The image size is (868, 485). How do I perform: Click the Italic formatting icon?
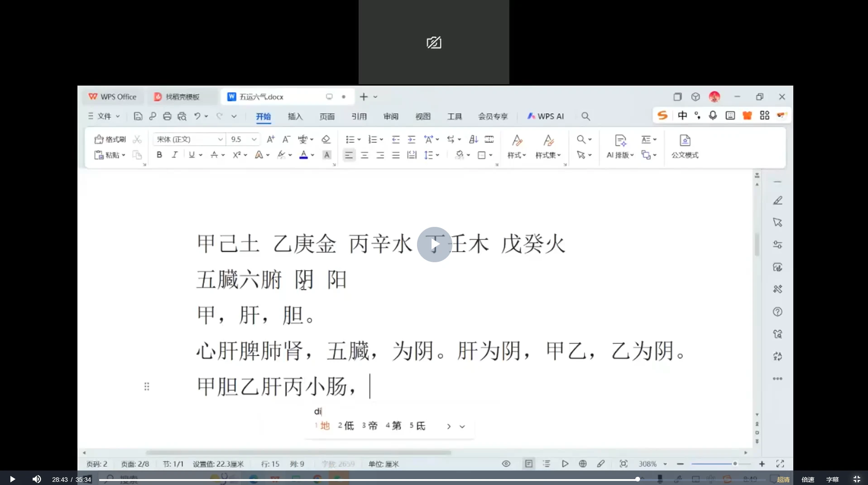(174, 155)
